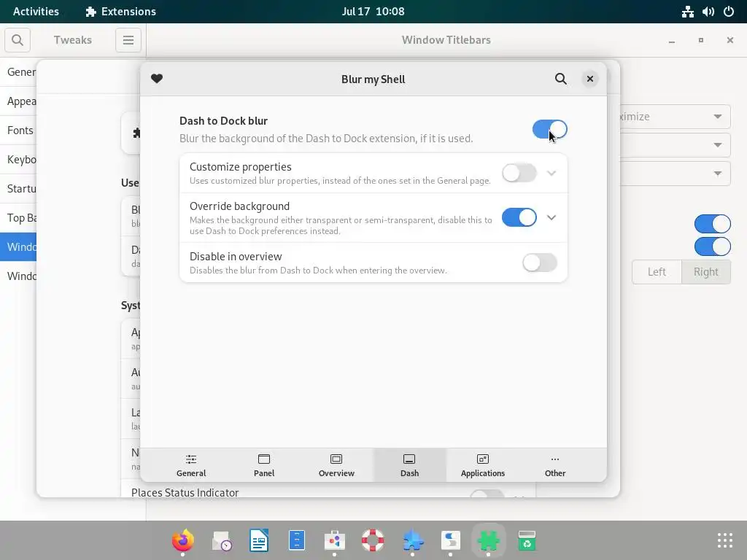Open the Help lifebuoy icon in dock
Image resolution: width=747 pixels, height=560 pixels.
[x=373, y=540]
